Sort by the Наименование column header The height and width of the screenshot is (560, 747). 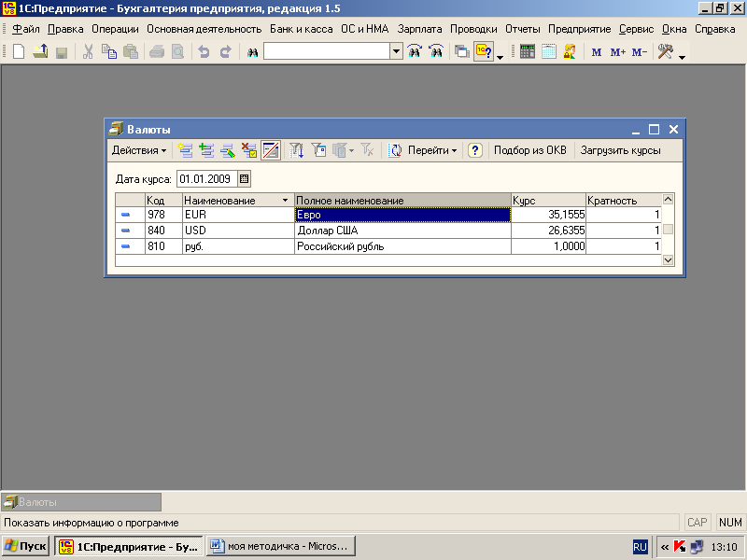pos(236,200)
